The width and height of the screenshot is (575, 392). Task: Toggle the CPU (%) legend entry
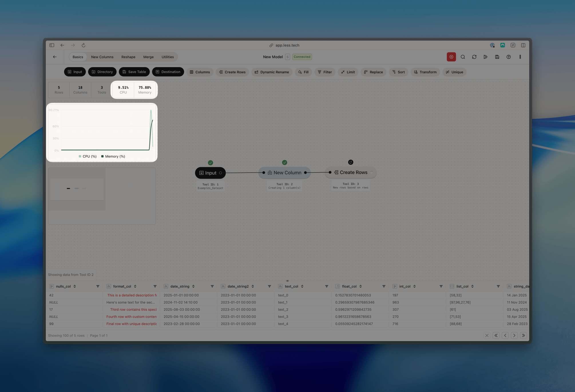point(88,156)
